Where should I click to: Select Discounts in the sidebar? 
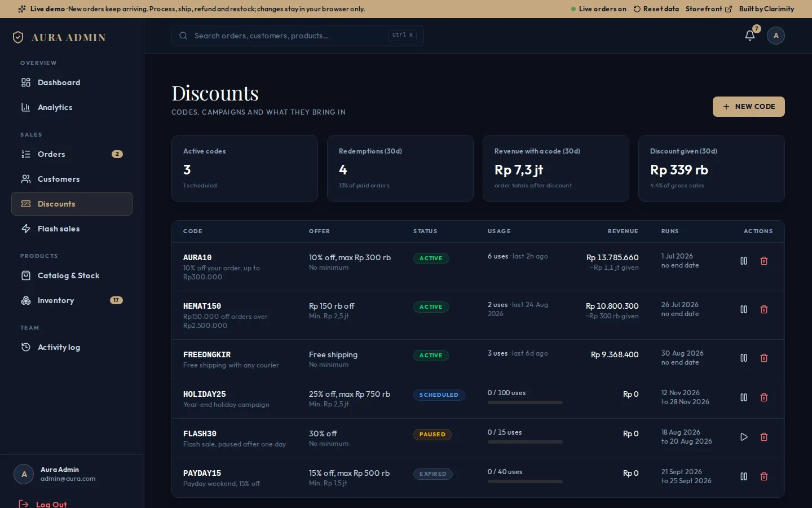[x=72, y=204]
